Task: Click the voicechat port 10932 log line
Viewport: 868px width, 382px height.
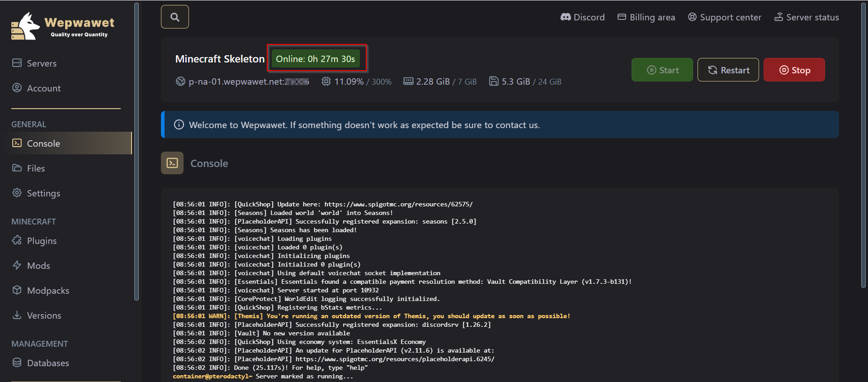Action: click(276, 290)
